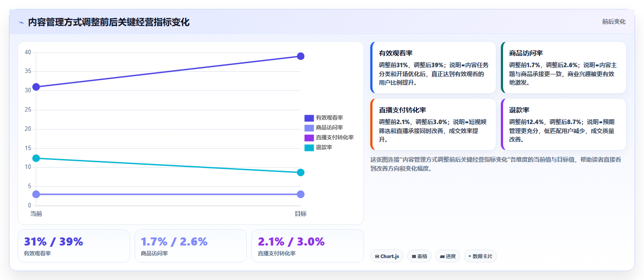Image resolution: width=644 pixels, height=280 pixels.
Task: Click the 31% / 39% stat tile
Action: [74, 246]
